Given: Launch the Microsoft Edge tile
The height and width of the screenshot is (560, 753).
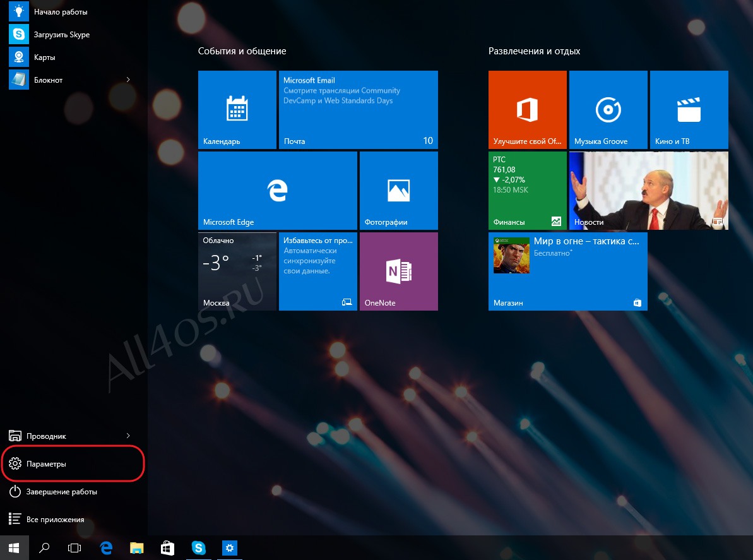Looking at the screenshot, I should pyautogui.click(x=278, y=191).
